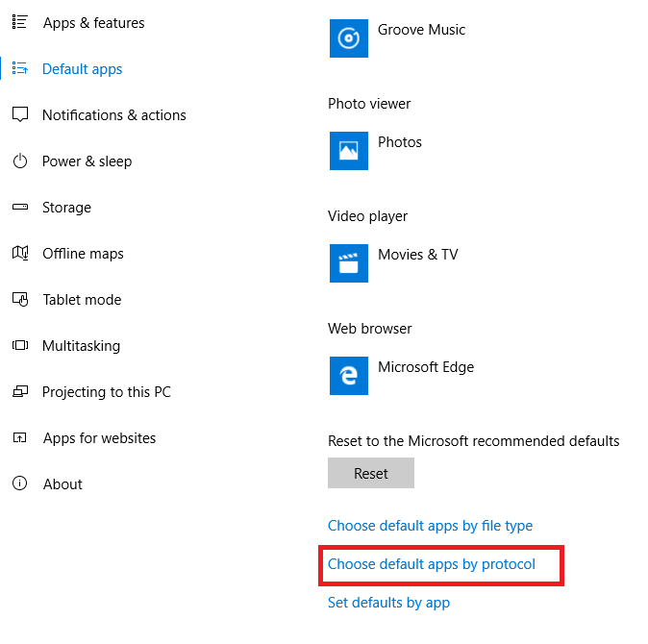The width and height of the screenshot is (648, 644).
Task: Click Set defaults by app link
Action: (388, 603)
